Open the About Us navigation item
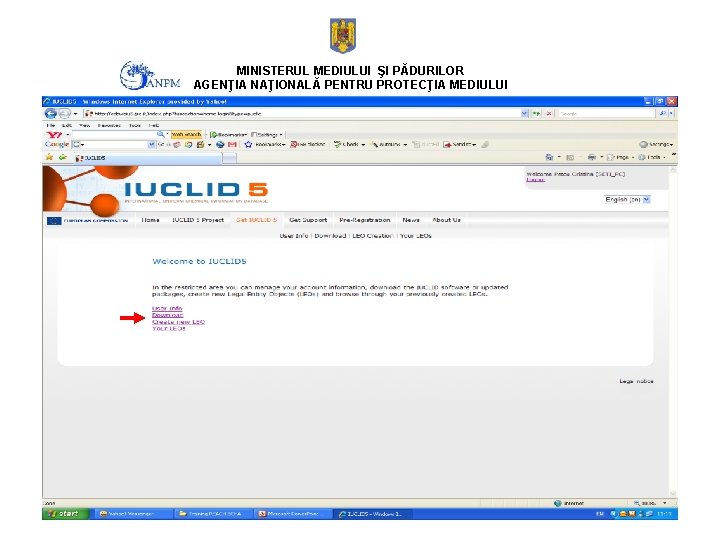Screen dimensions: 720x540 [446, 220]
